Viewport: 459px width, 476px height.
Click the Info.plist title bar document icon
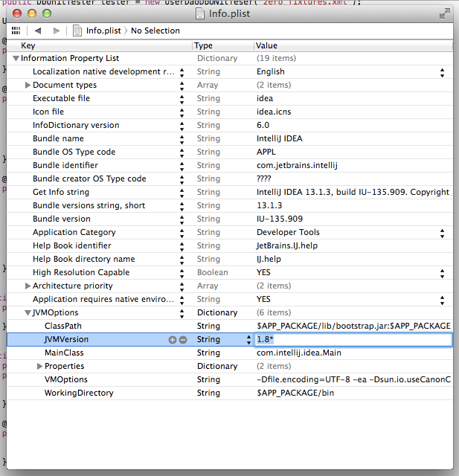[x=200, y=13]
